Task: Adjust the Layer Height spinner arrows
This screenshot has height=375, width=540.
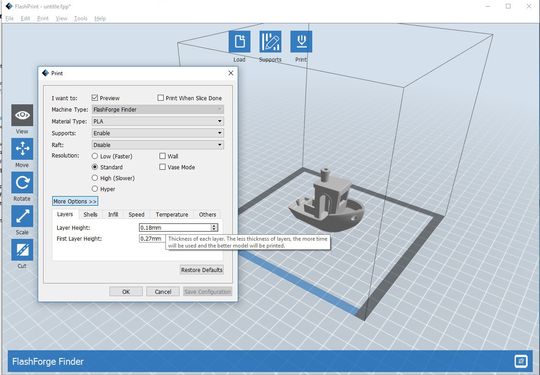Action: click(x=214, y=228)
